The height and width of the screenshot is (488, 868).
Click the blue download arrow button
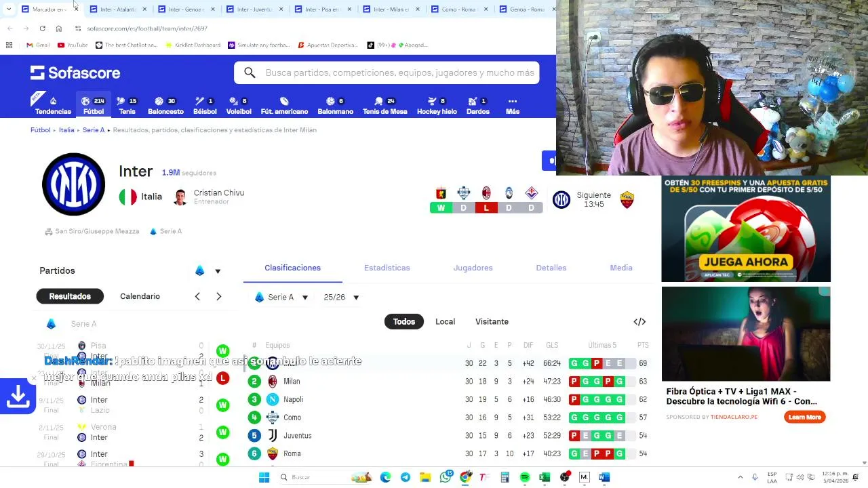[18, 396]
